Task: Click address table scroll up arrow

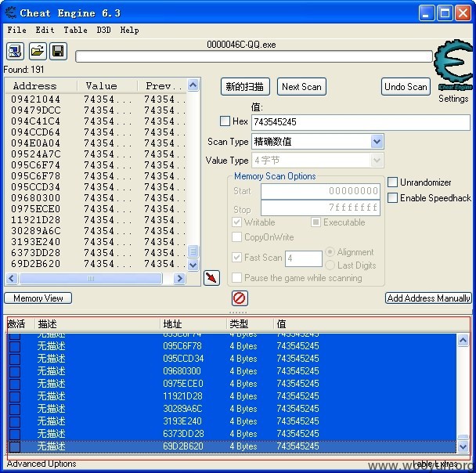Action: click(x=463, y=340)
